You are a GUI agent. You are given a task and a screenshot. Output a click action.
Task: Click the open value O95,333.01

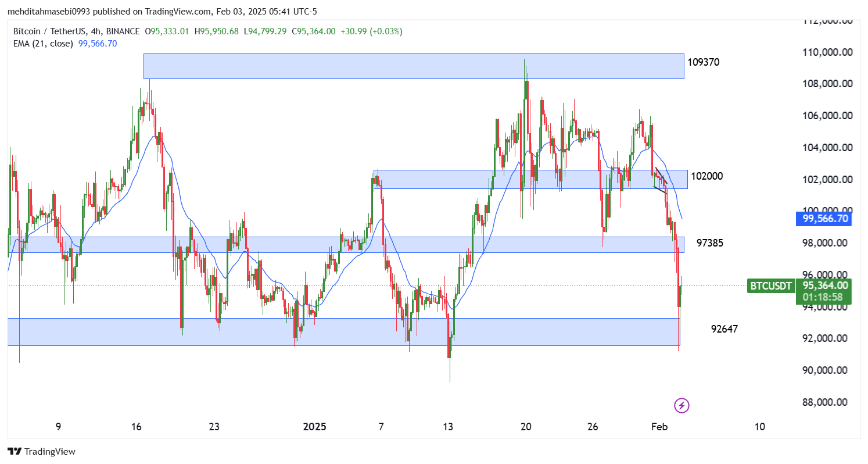point(167,31)
